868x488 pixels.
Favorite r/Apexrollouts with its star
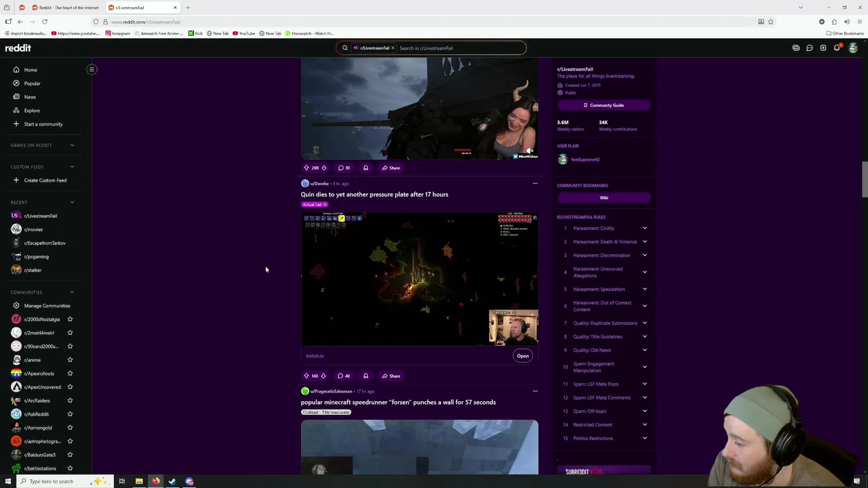[70, 373]
